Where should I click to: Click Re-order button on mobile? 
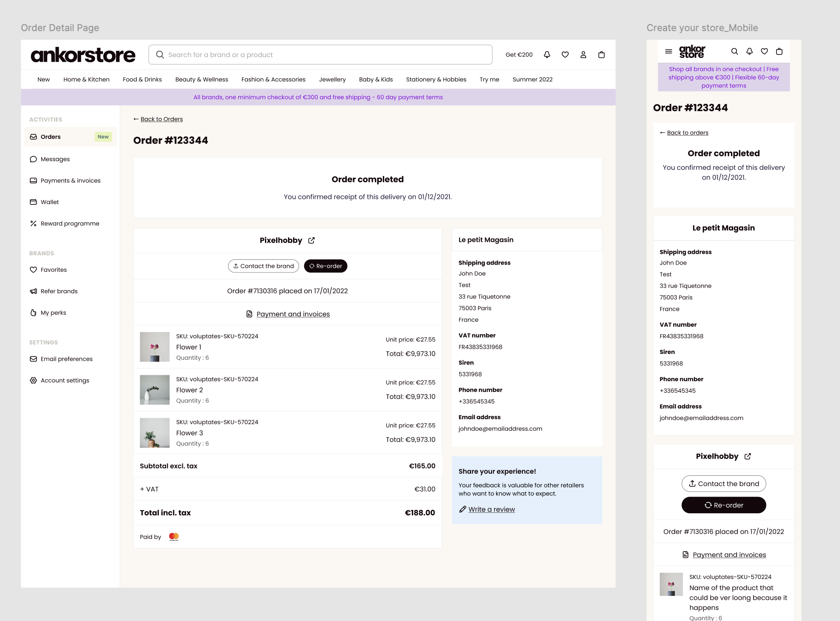(724, 505)
